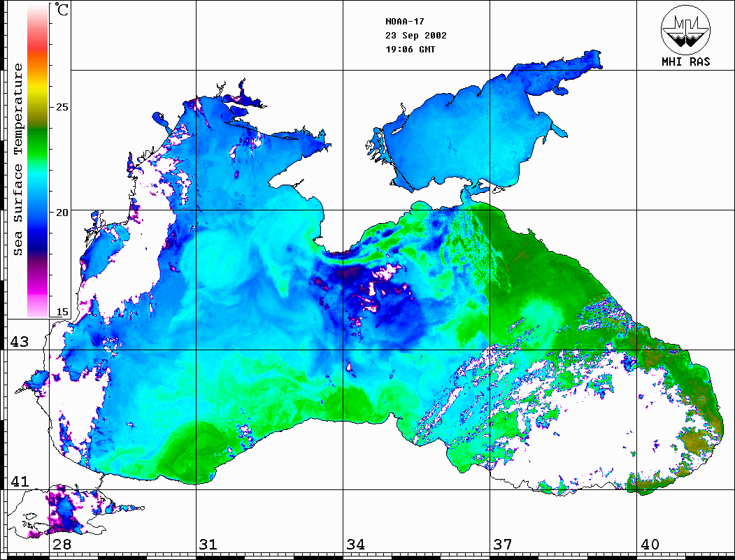735x560 pixels.
Task: Click the '20' mark on temperature scale
Action: pyautogui.click(x=62, y=213)
